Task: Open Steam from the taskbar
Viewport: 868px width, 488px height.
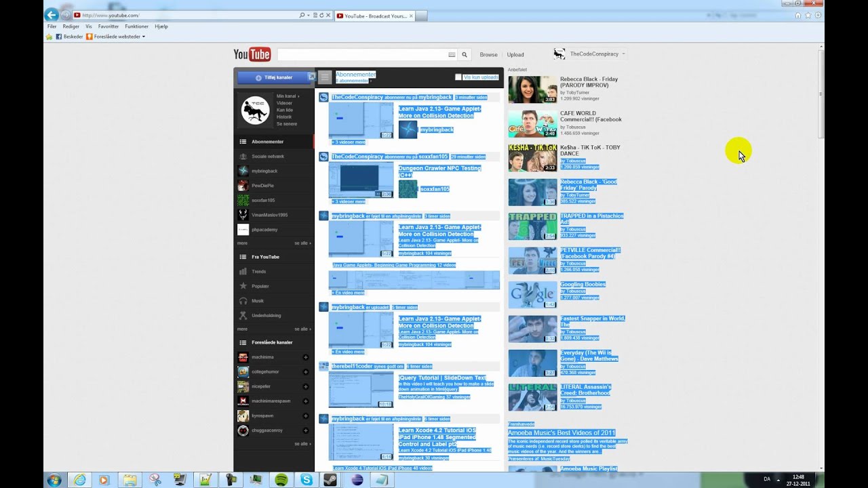Action: [x=332, y=480]
